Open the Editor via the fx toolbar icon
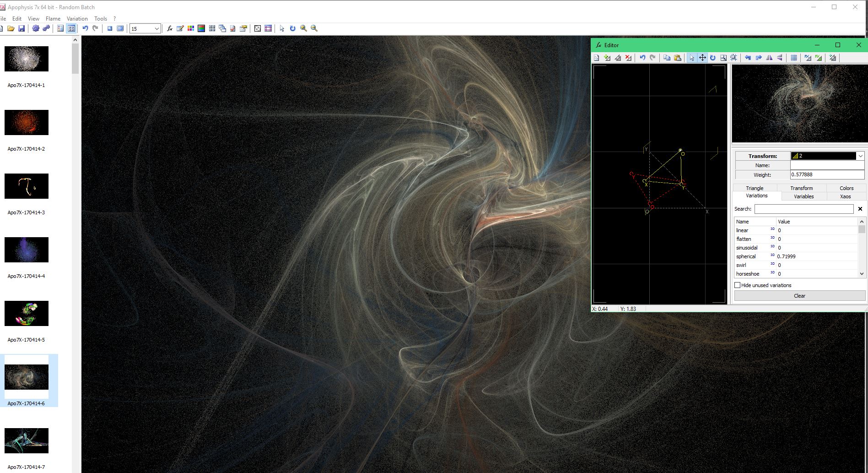 click(x=169, y=28)
